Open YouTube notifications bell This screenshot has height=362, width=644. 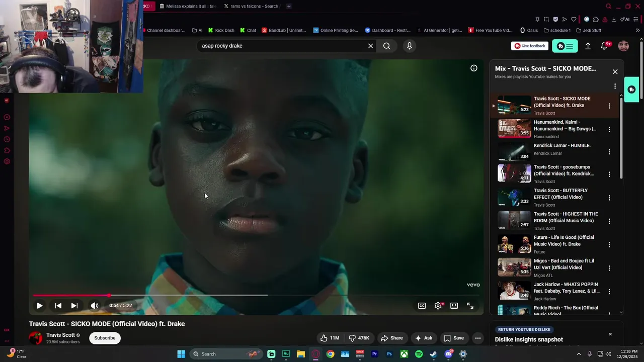point(604,46)
